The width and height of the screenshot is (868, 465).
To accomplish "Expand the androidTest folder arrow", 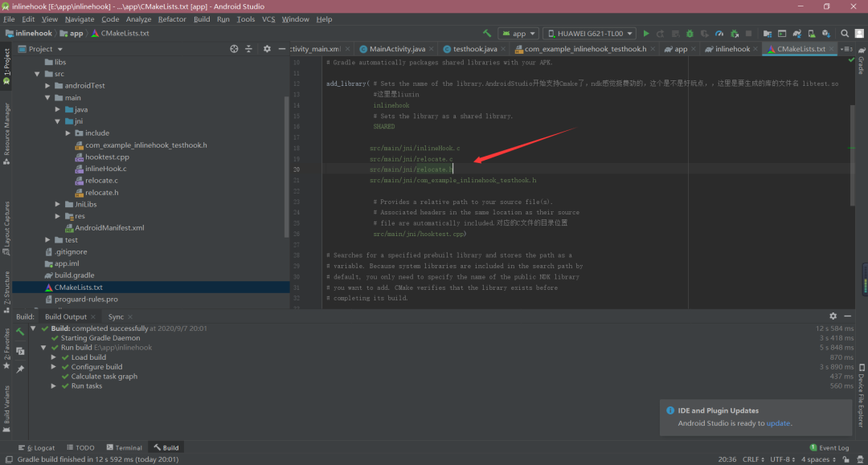I will point(47,86).
